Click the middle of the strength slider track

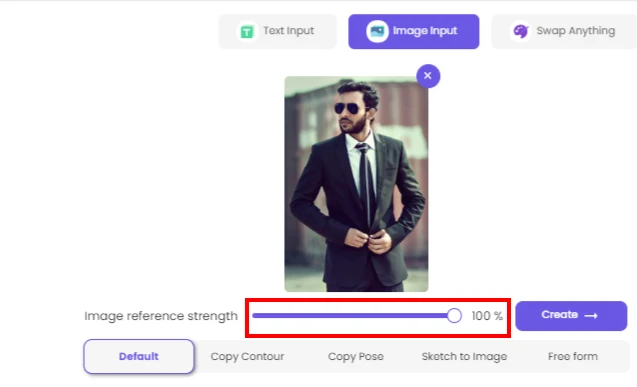click(353, 316)
